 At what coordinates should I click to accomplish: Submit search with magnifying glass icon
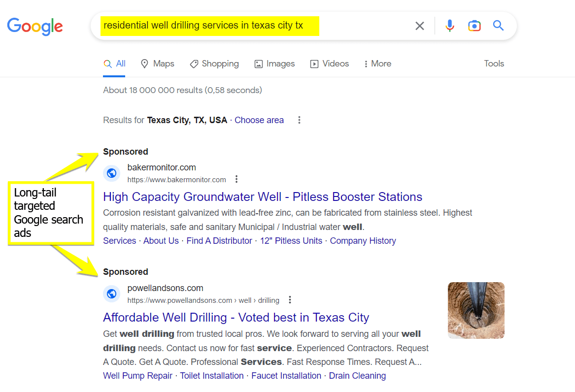click(498, 25)
